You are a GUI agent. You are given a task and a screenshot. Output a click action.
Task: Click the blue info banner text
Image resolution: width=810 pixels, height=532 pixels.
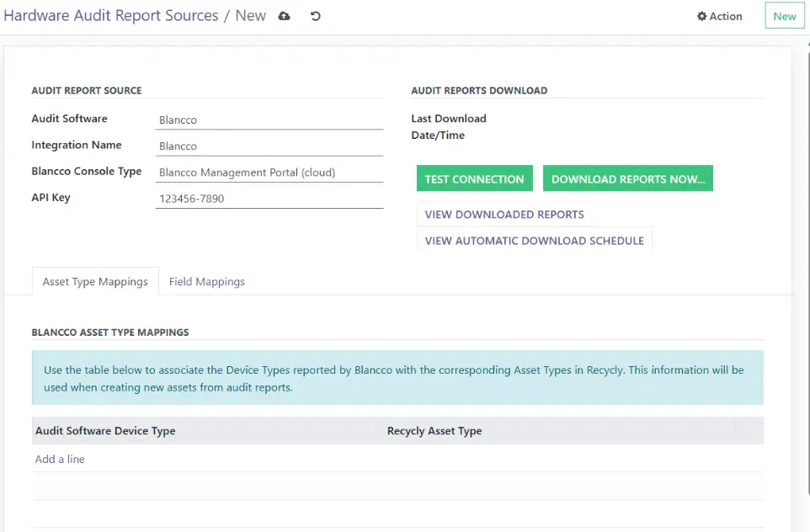tap(394, 379)
